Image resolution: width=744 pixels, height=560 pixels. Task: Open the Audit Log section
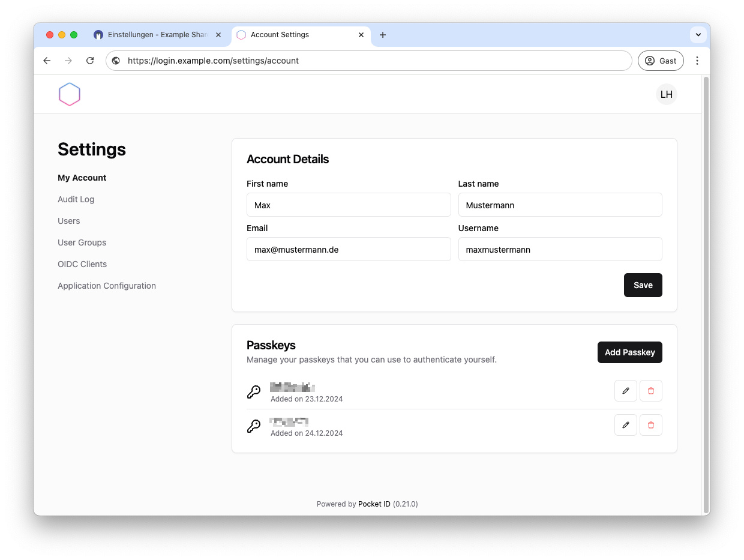[76, 199]
